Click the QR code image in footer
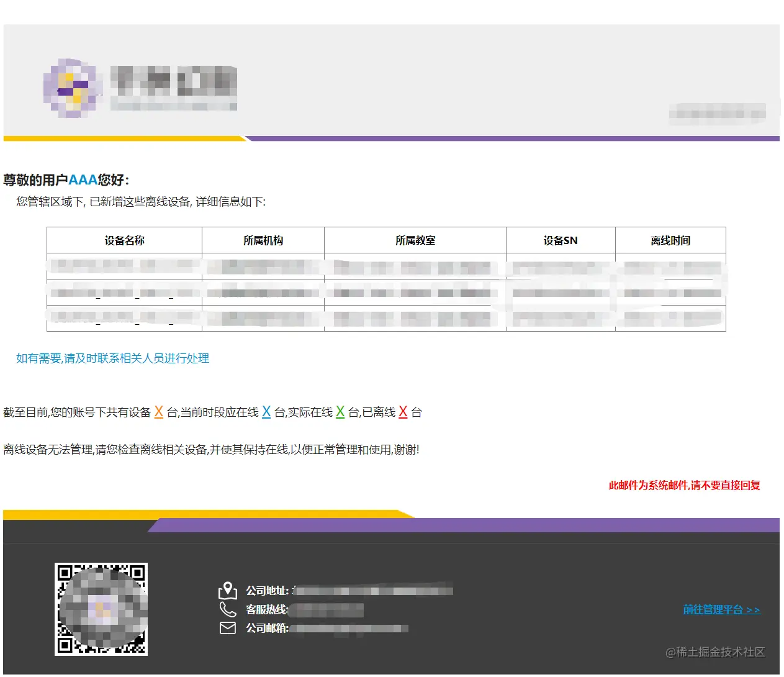The width and height of the screenshot is (784, 677). click(101, 609)
